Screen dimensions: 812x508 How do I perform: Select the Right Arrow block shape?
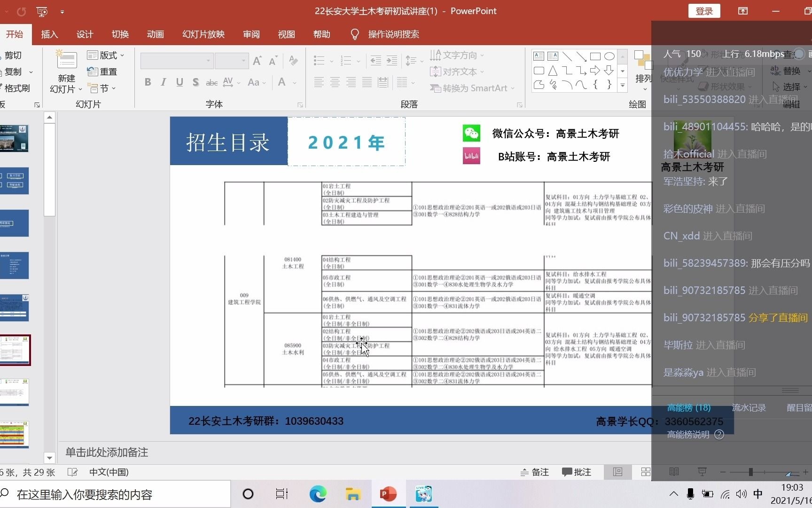click(595, 71)
